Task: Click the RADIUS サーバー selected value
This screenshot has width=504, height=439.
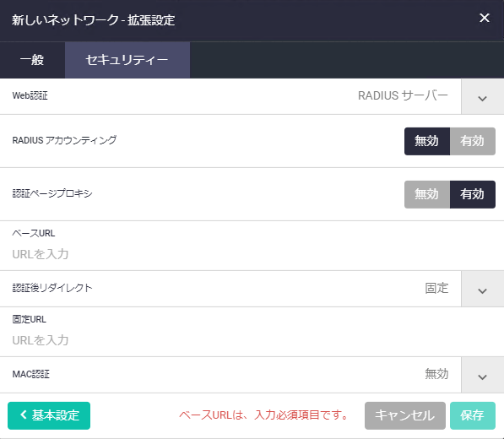Action: (x=403, y=95)
